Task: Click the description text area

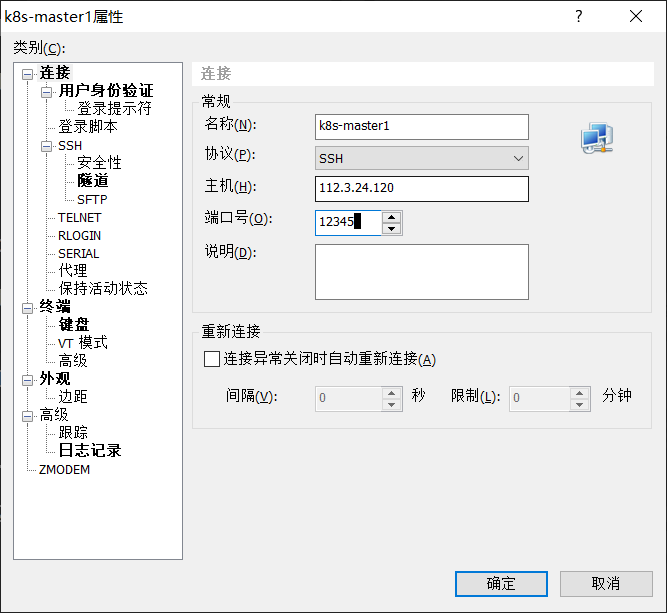Action: point(422,272)
